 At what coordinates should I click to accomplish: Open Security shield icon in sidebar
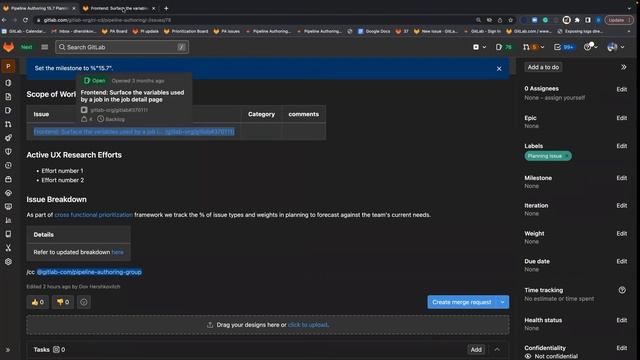pyautogui.click(x=8, y=151)
